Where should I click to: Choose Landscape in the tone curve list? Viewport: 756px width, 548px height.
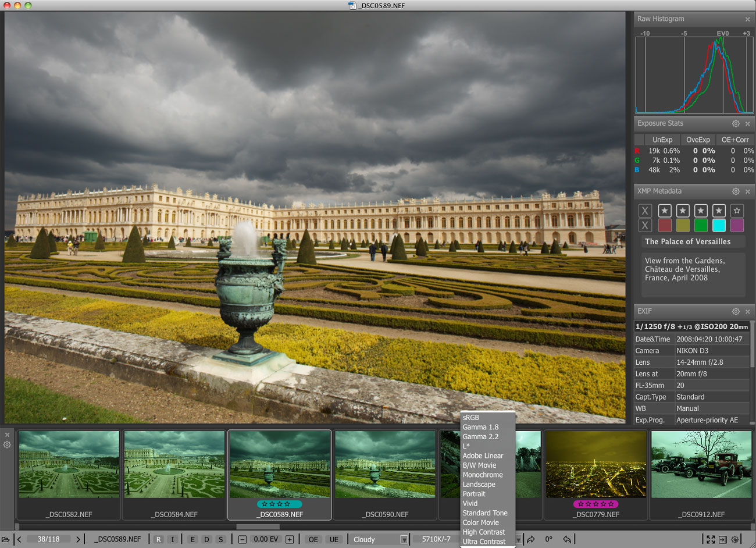point(479,484)
